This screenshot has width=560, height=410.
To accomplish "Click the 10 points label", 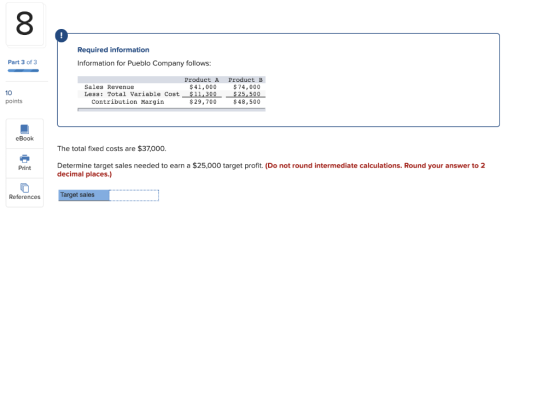I will click(14, 97).
